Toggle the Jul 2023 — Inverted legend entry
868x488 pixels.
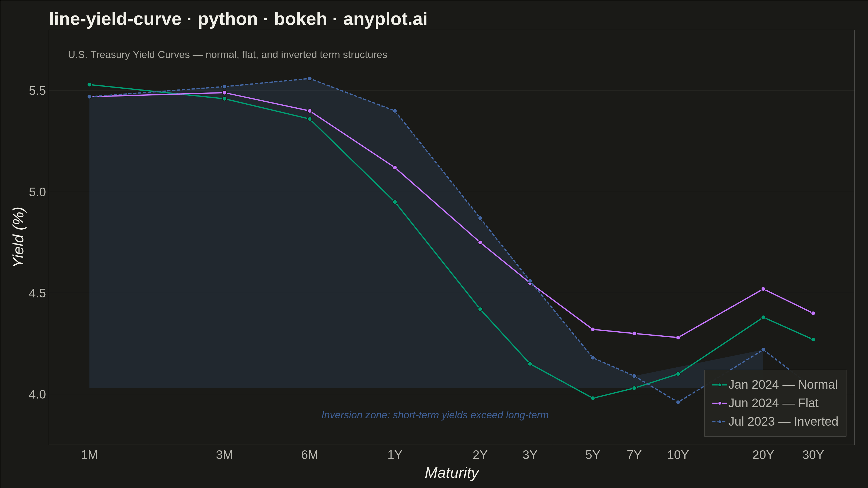[x=775, y=422]
